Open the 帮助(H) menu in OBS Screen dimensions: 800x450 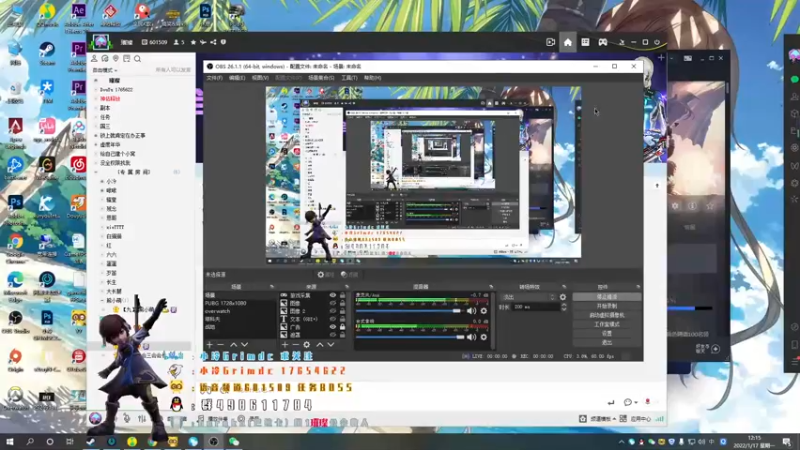click(x=372, y=78)
